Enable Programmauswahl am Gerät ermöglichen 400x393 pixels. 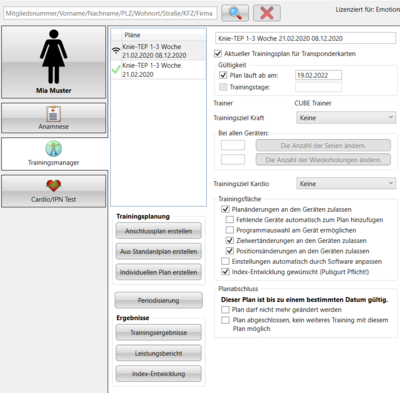click(x=230, y=230)
